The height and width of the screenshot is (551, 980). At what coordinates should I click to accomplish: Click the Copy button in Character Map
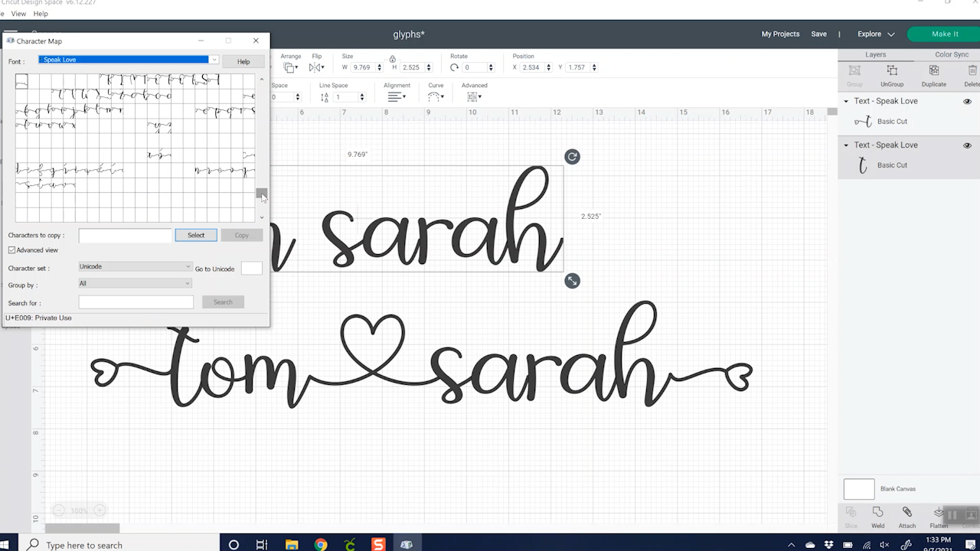242,235
